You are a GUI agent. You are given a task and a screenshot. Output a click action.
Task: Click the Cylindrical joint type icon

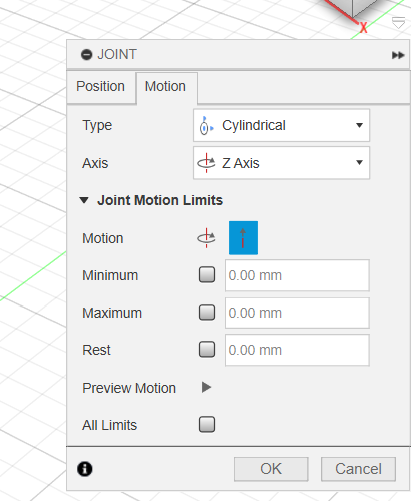[x=206, y=125]
